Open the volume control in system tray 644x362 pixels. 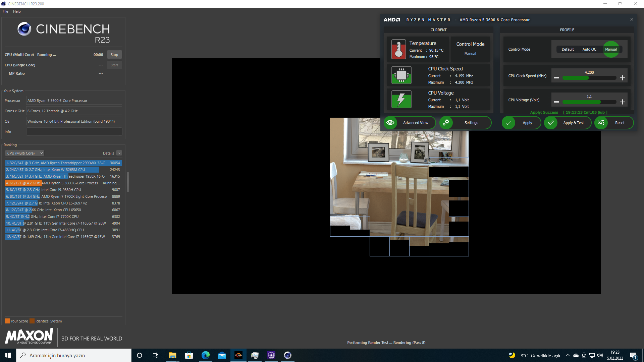[x=600, y=355]
